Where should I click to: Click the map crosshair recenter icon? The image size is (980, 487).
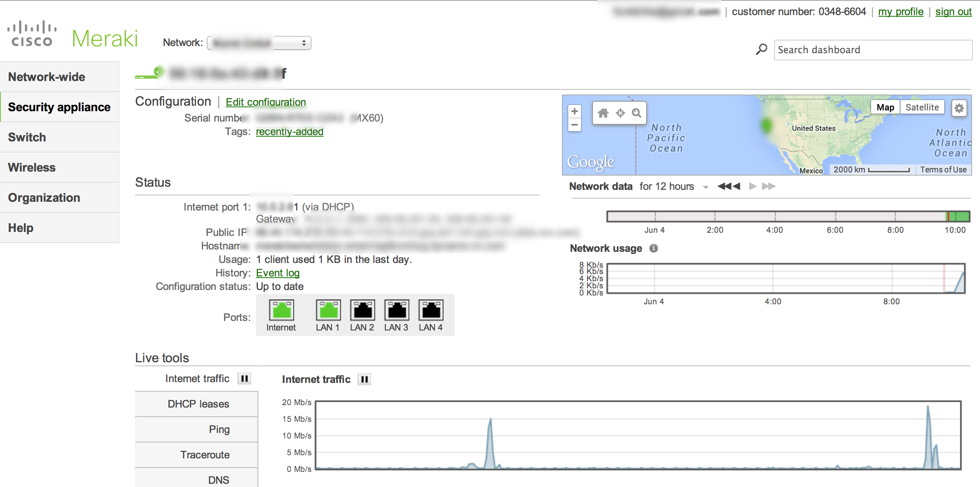pyautogui.click(x=620, y=113)
